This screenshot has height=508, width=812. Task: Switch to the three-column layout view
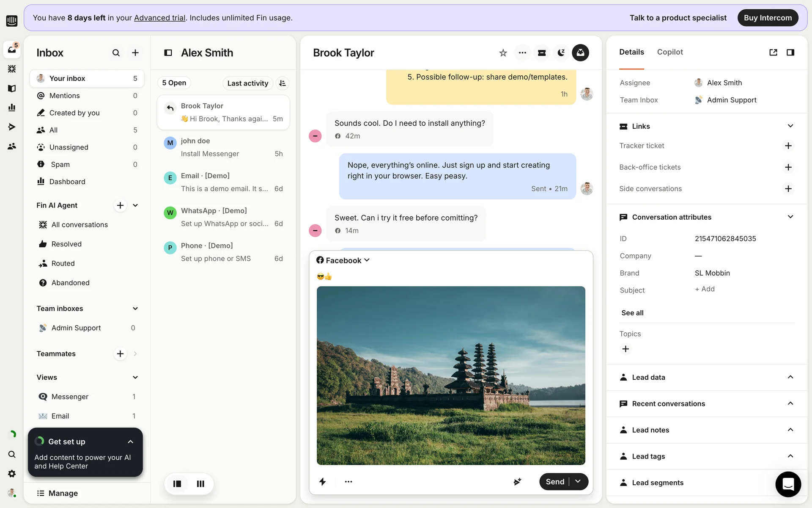[x=200, y=484]
